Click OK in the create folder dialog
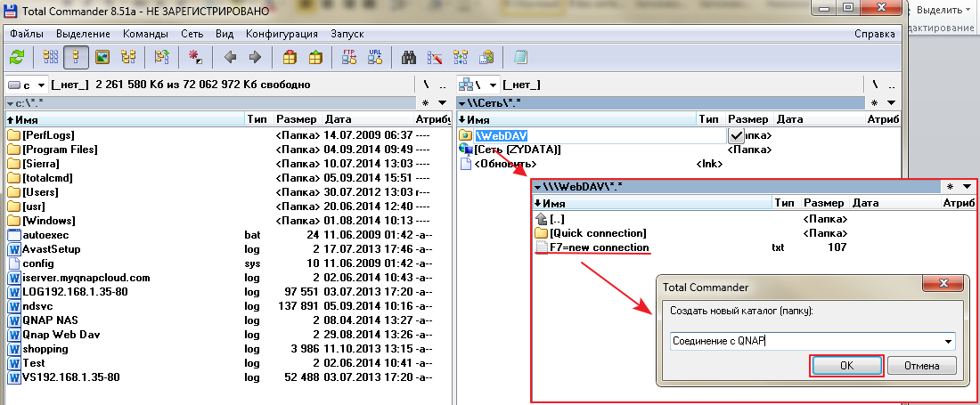Image resolution: width=980 pixels, height=405 pixels. (x=846, y=366)
